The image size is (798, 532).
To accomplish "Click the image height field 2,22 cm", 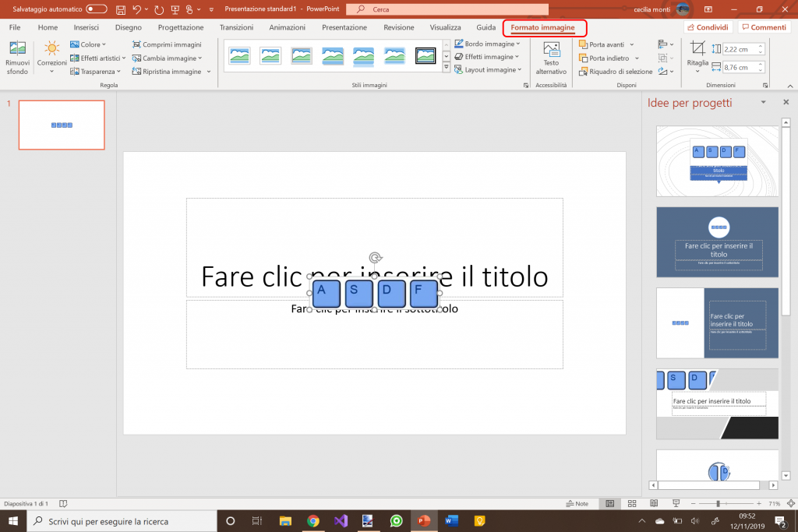I will point(740,49).
